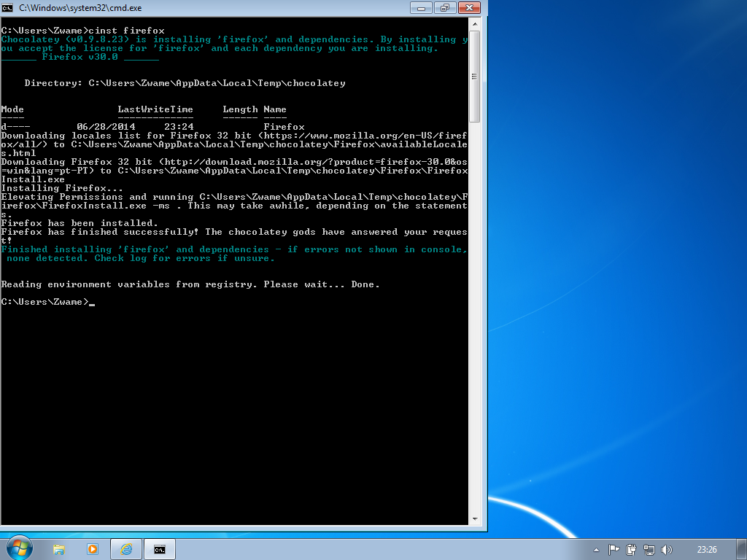The image size is (747, 560).
Task: Click the power plug tray icon
Action: (x=631, y=550)
